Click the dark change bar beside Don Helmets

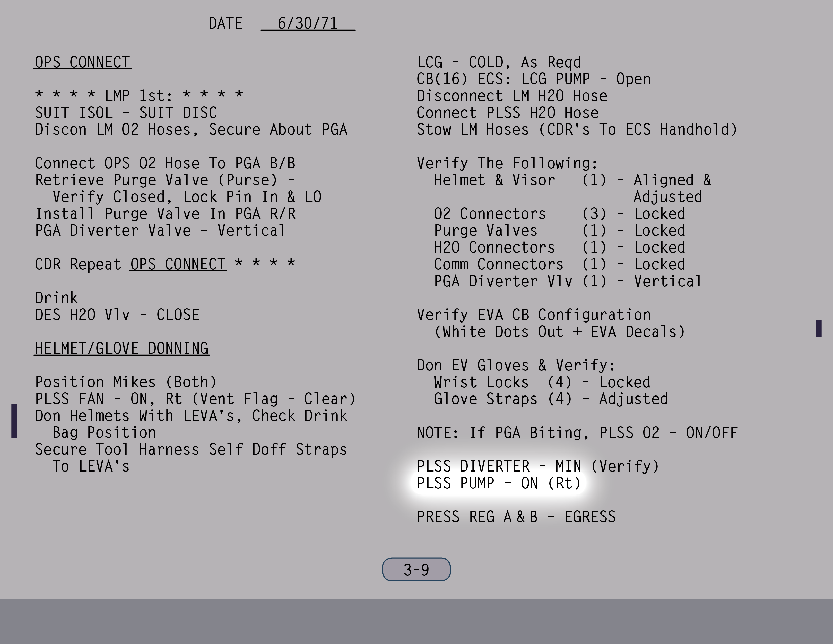(x=14, y=420)
